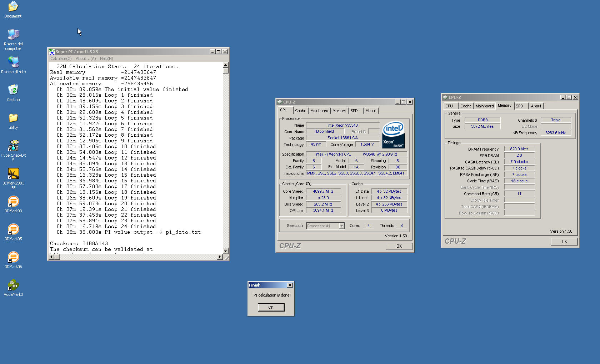This screenshot has width=600, height=364.
Task: Open About tab in CPU-Z Memory window
Action: 536,106
